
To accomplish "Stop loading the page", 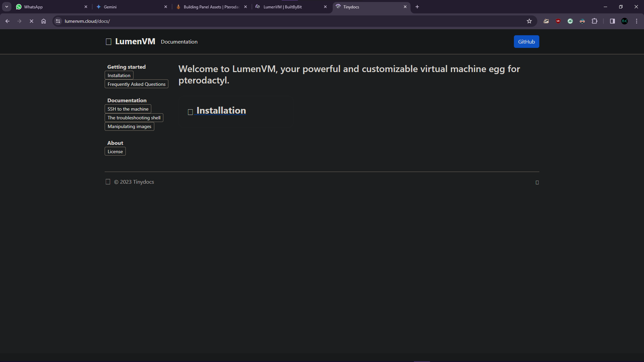I will coord(32,21).
